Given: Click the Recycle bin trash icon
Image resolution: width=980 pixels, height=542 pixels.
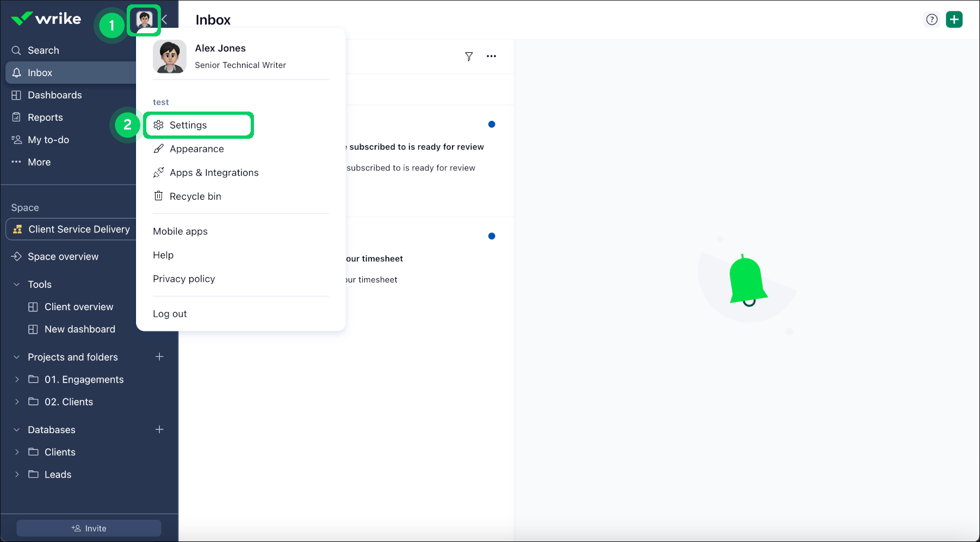Looking at the screenshot, I should pos(158,196).
